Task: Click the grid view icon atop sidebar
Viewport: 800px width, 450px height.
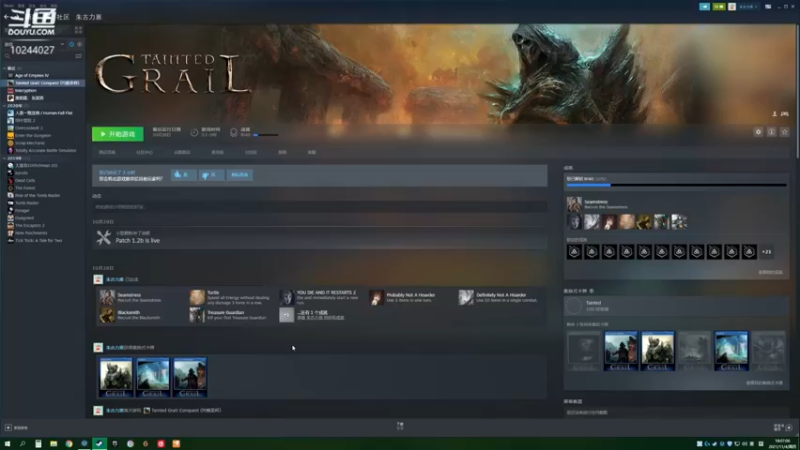Action: coord(79,30)
